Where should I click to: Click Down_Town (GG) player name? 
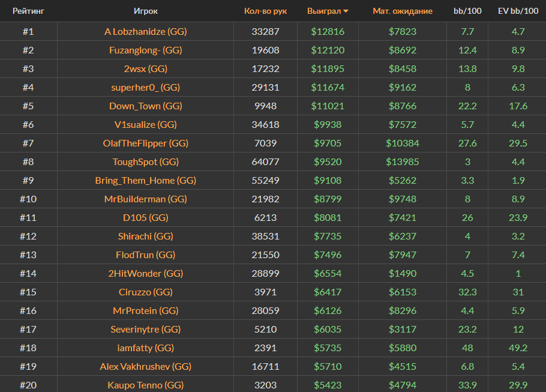[x=146, y=106]
